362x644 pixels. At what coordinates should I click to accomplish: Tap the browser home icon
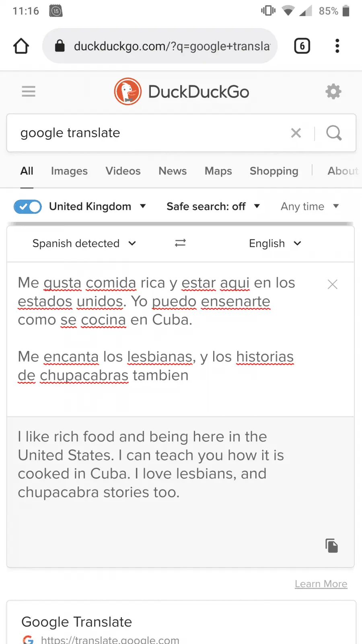[x=21, y=46]
